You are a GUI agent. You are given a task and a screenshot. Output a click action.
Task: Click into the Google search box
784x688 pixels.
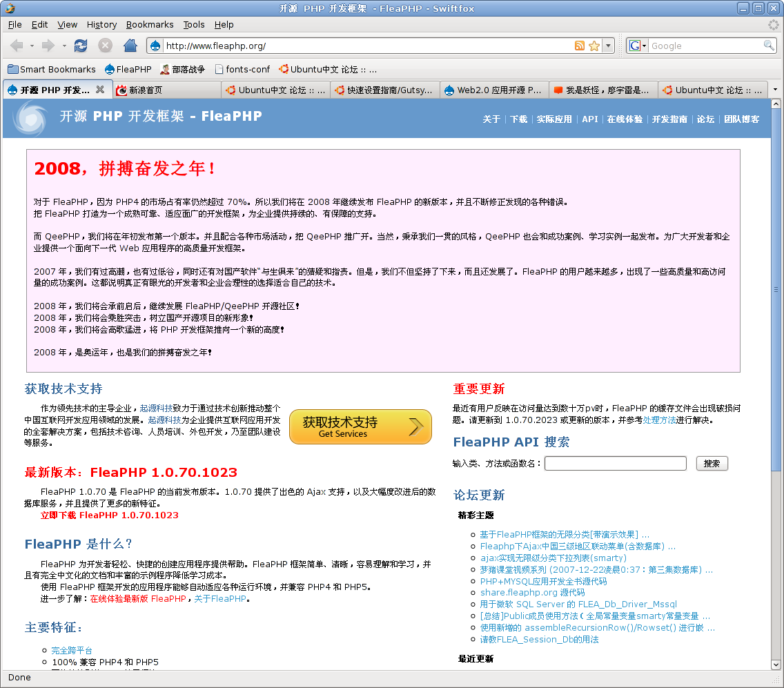tap(705, 46)
